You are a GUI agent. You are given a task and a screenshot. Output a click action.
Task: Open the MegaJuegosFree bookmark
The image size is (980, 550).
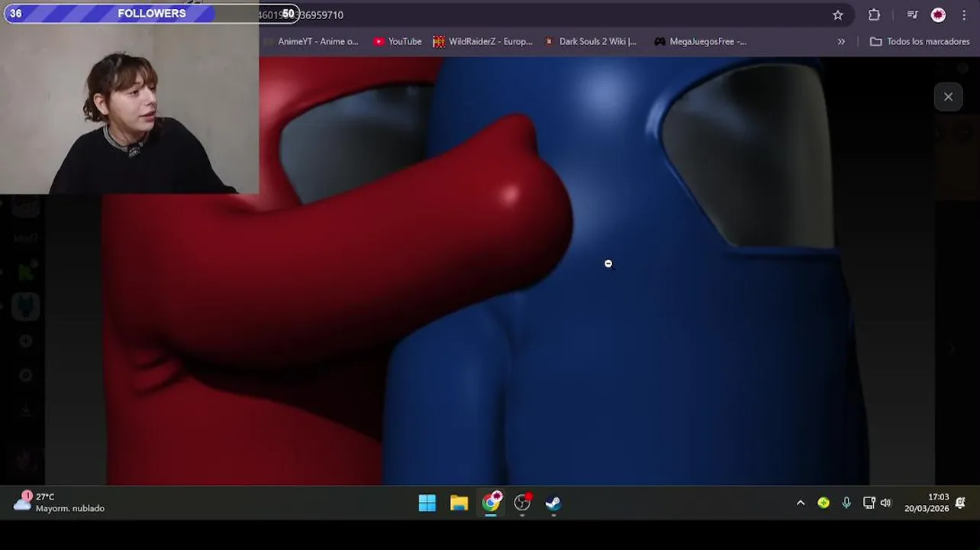coord(700,41)
